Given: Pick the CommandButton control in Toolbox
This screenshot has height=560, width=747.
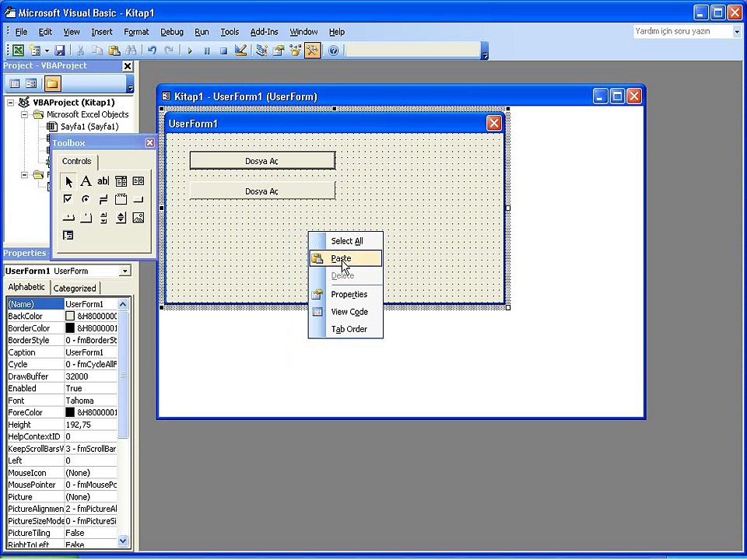Looking at the screenshot, I should tap(139, 199).
